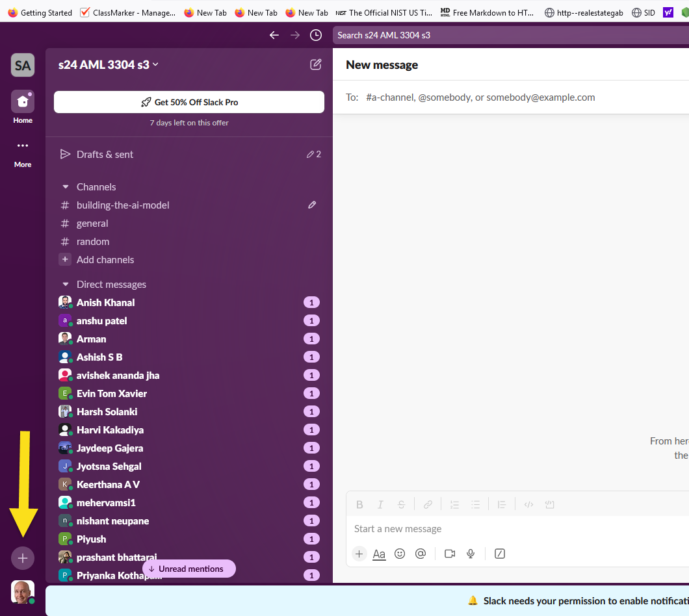Open the SID bookmark
This screenshot has height=616, width=689.
(x=643, y=12)
